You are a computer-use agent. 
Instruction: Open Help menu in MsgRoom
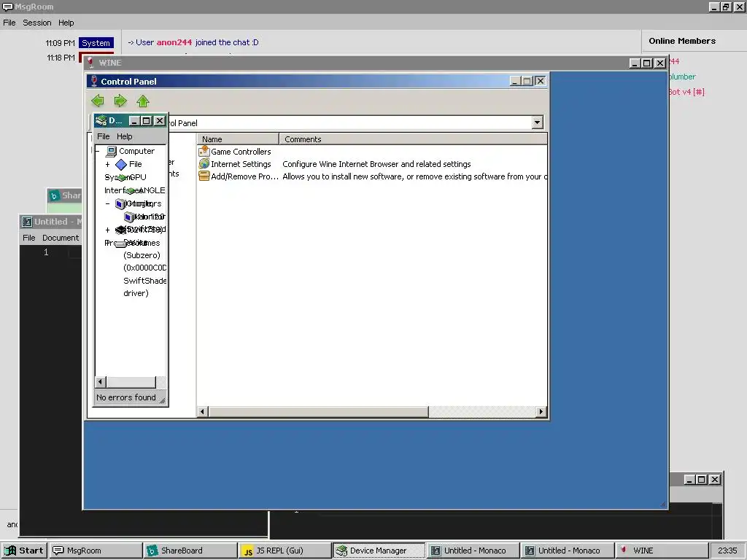(x=66, y=23)
